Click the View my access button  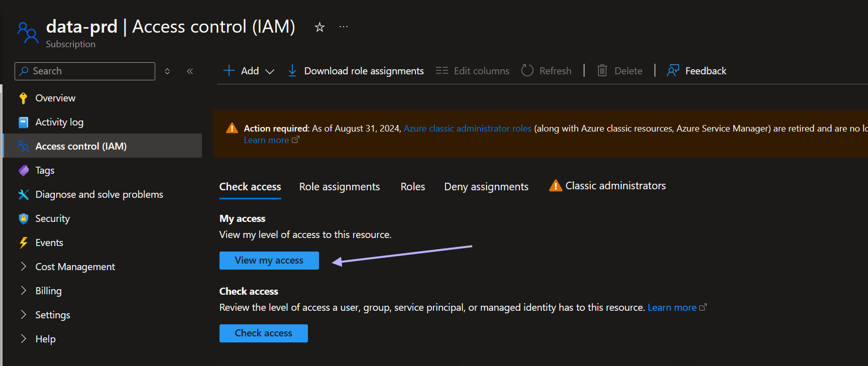click(x=269, y=261)
